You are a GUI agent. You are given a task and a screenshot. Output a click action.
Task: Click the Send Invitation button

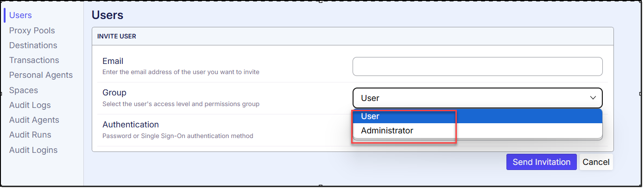click(x=541, y=162)
